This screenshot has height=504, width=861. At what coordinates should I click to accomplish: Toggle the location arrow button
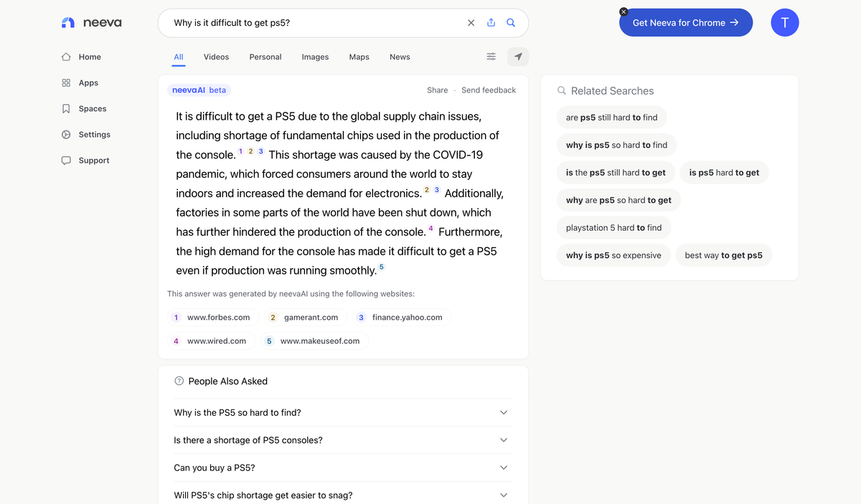point(518,57)
